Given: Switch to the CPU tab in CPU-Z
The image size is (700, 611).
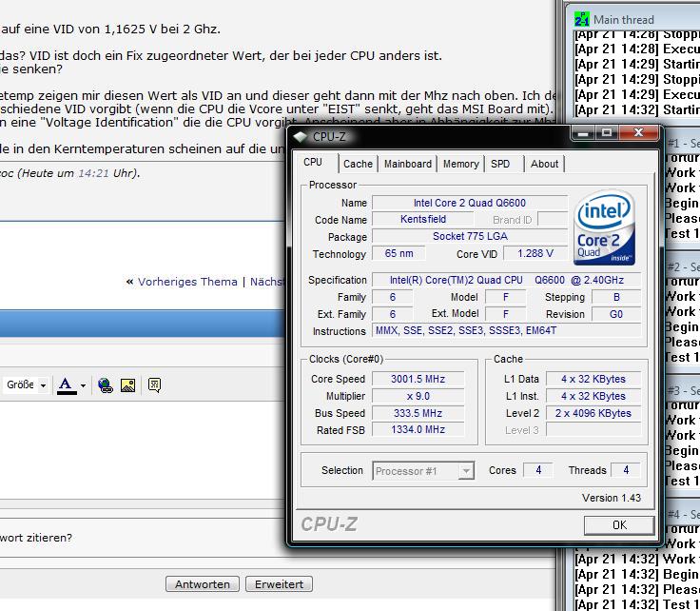Looking at the screenshot, I should [x=313, y=162].
